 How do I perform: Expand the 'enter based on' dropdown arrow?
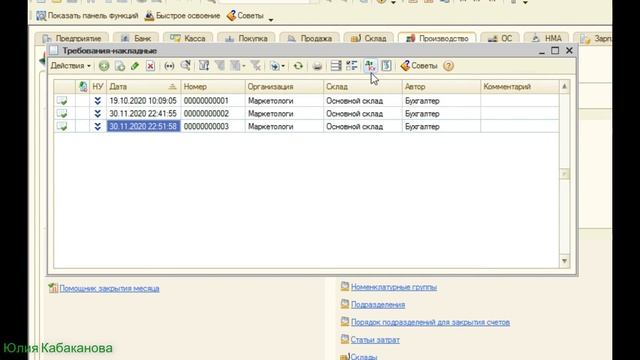click(283, 66)
